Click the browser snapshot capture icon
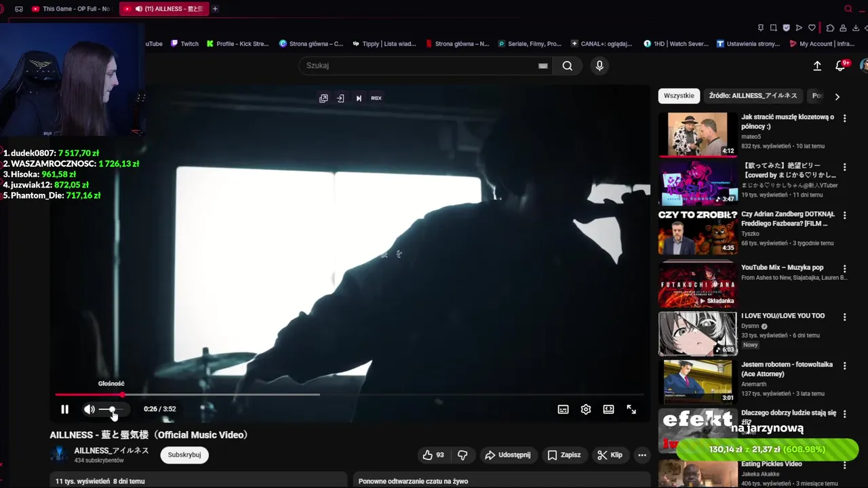This screenshot has height=488, width=868. click(x=774, y=28)
